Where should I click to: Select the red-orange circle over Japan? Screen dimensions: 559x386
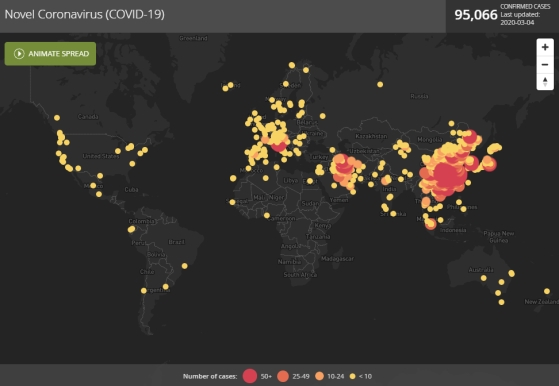pyautogui.click(x=489, y=164)
